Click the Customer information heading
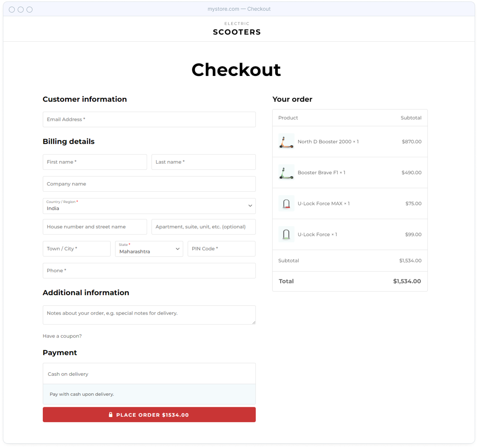 coord(85,99)
